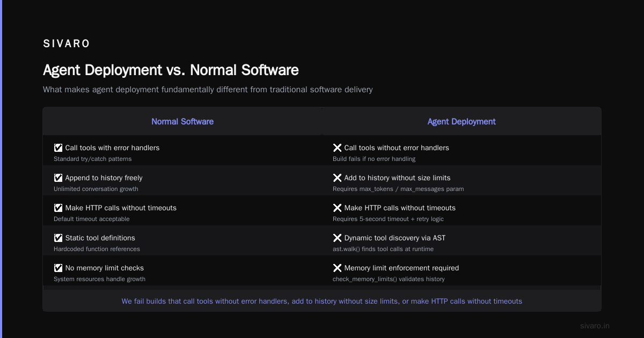Image resolution: width=644 pixels, height=338 pixels.
Task: Click the checkmark beside No memory limit checks
Action: tap(58, 268)
